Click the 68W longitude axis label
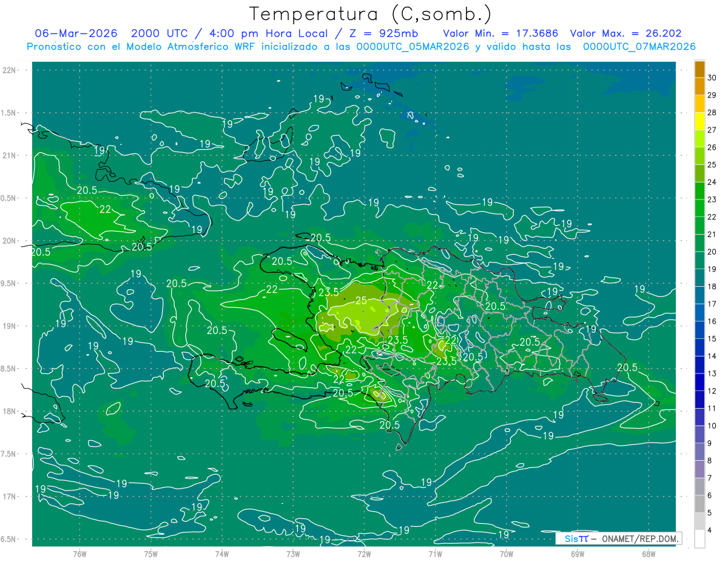Viewport: 728px width, 562px height. coord(649,554)
